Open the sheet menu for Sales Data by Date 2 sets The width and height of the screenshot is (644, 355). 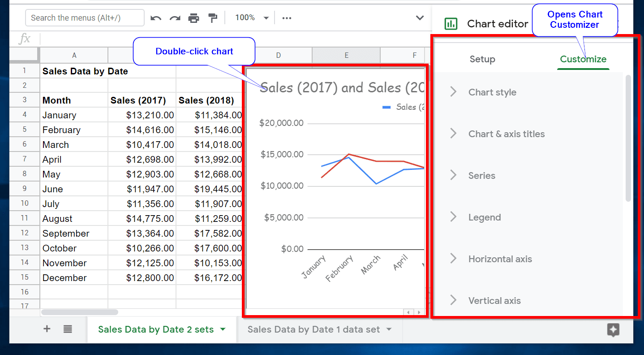pyautogui.click(x=223, y=329)
